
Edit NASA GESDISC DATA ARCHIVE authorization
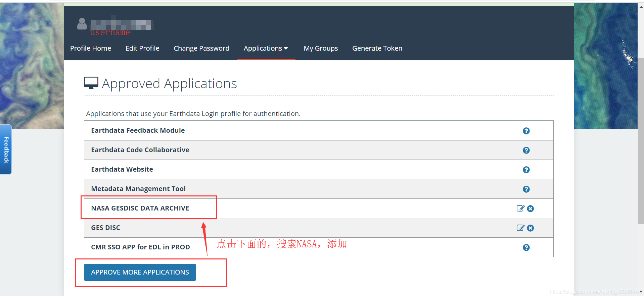coord(520,208)
